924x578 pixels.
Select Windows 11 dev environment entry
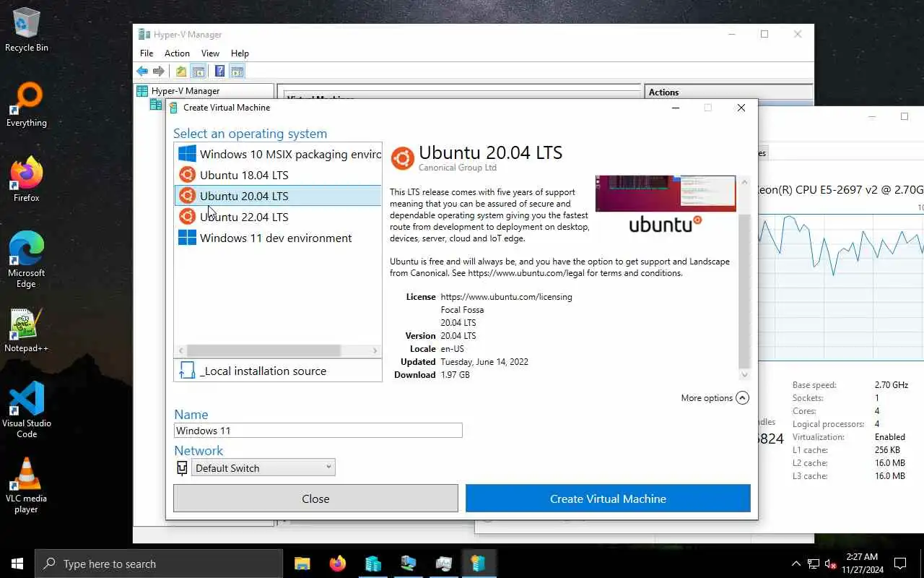tap(278, 238)
